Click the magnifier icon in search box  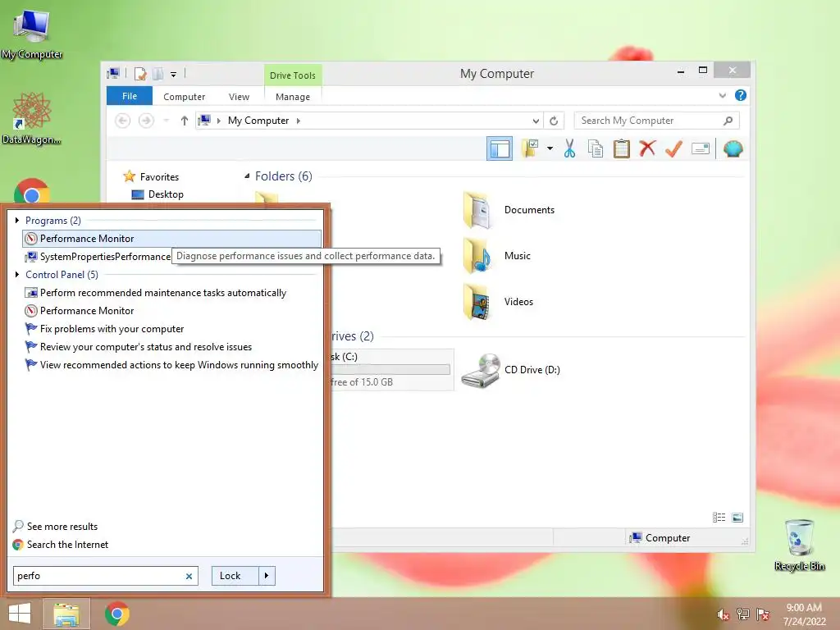728,121
